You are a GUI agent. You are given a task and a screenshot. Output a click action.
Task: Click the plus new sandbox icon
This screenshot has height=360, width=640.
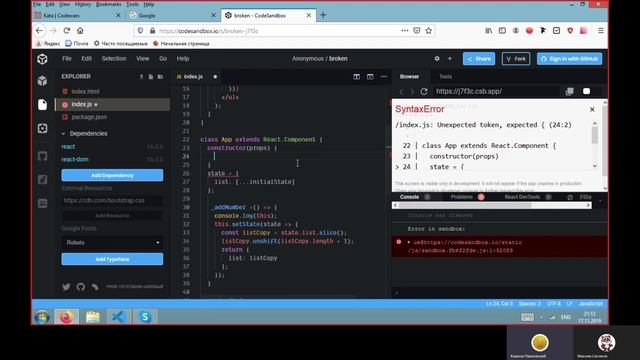450,59
